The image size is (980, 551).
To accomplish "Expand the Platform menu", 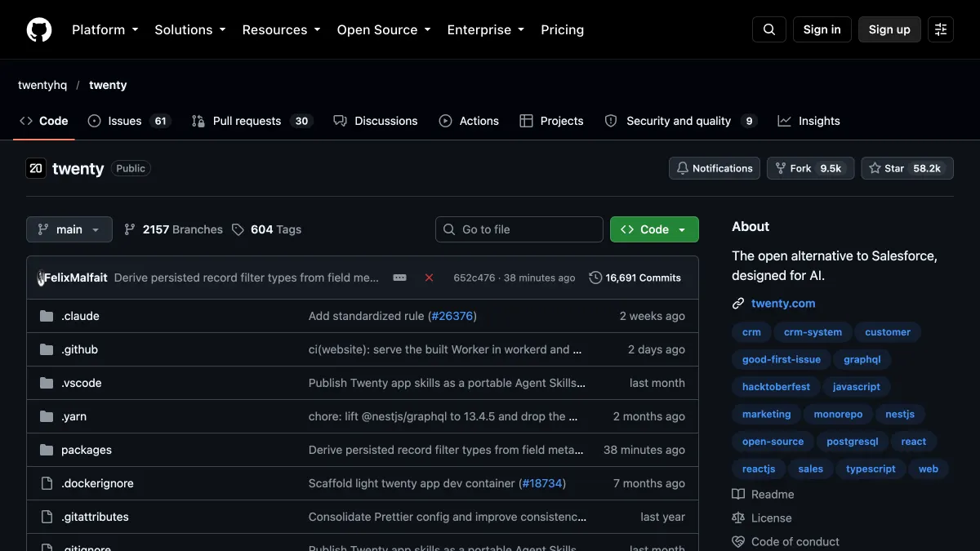I will [x=105, y=29].
